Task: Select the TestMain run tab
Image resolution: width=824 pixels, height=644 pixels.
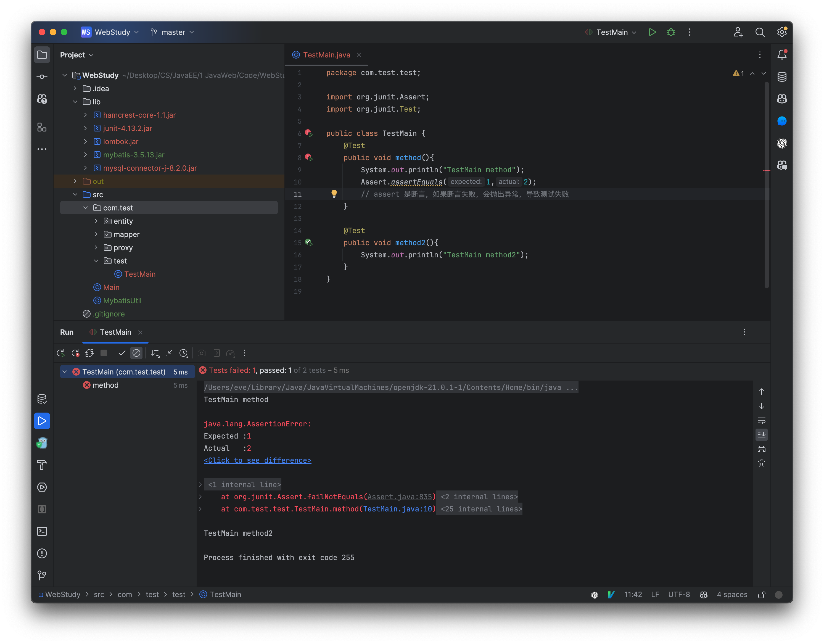Action: [x=115, y=332]
